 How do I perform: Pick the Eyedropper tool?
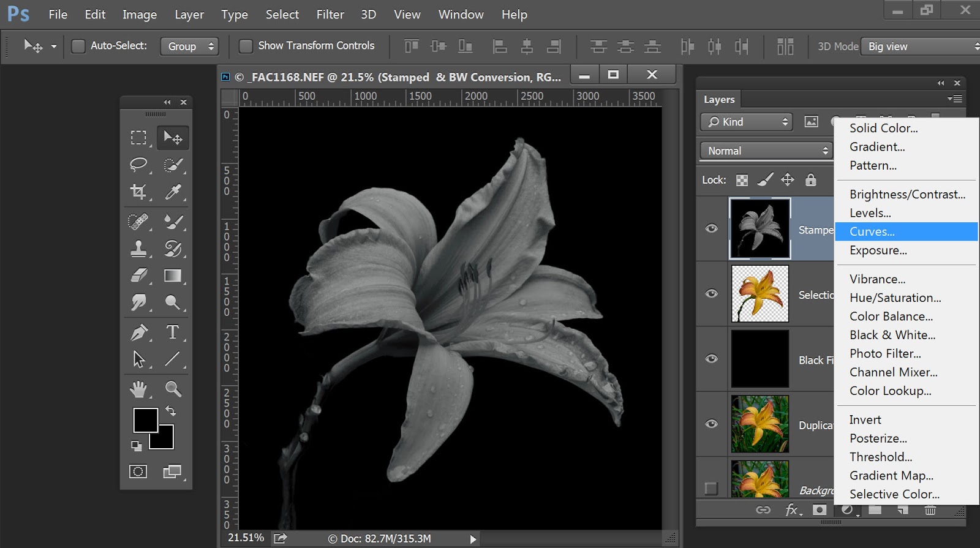tap(173, 192)
